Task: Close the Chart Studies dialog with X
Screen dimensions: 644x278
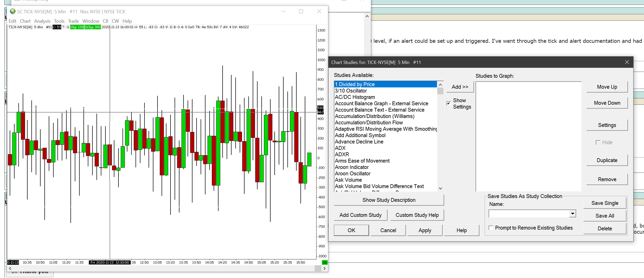Action: click(x=627, y=62)
